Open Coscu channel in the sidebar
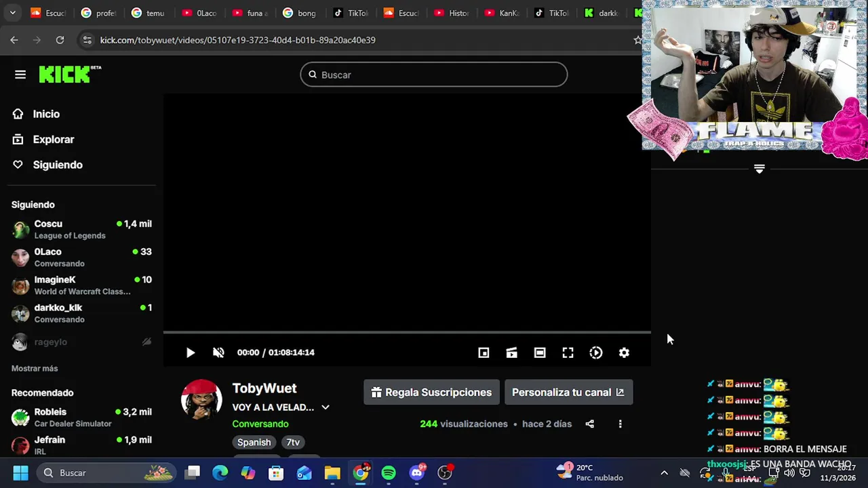Viewport: 868px width, 488px height. click(x=81, y=229)
